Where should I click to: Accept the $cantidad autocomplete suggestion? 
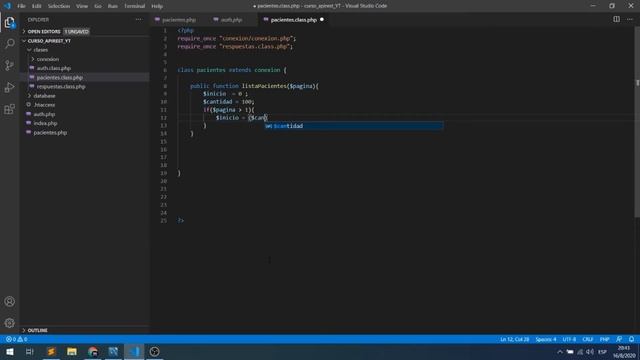coord(353,126)
